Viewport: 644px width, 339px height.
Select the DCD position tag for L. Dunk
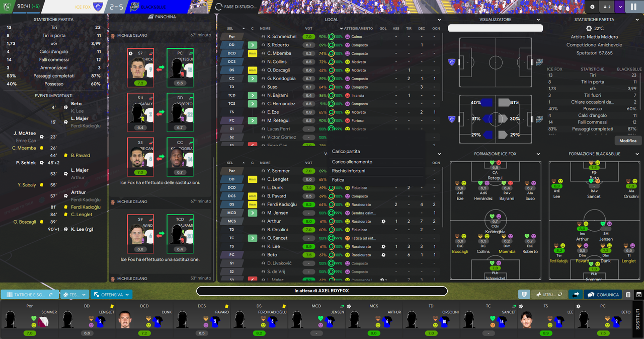pos(231,188)
